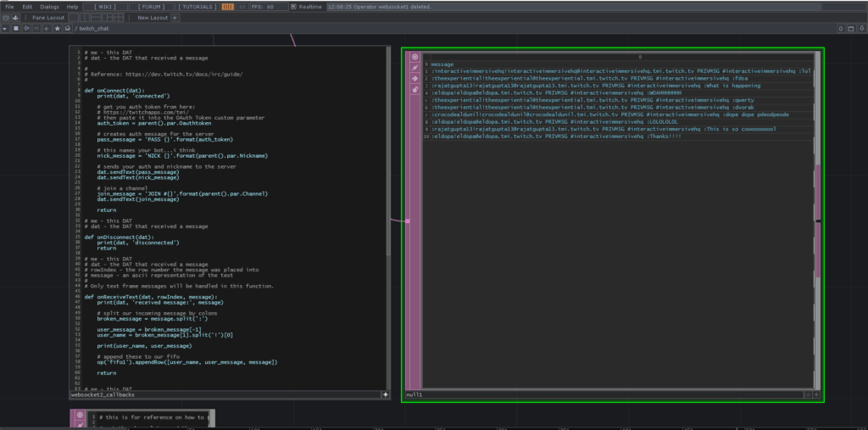Screen dimensions: 868x430
Task: Click the FPS value field
Action: click(x=269, y=7)
